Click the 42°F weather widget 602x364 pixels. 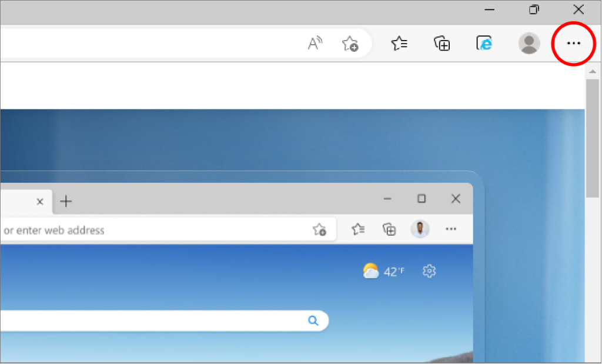point(383,271)
